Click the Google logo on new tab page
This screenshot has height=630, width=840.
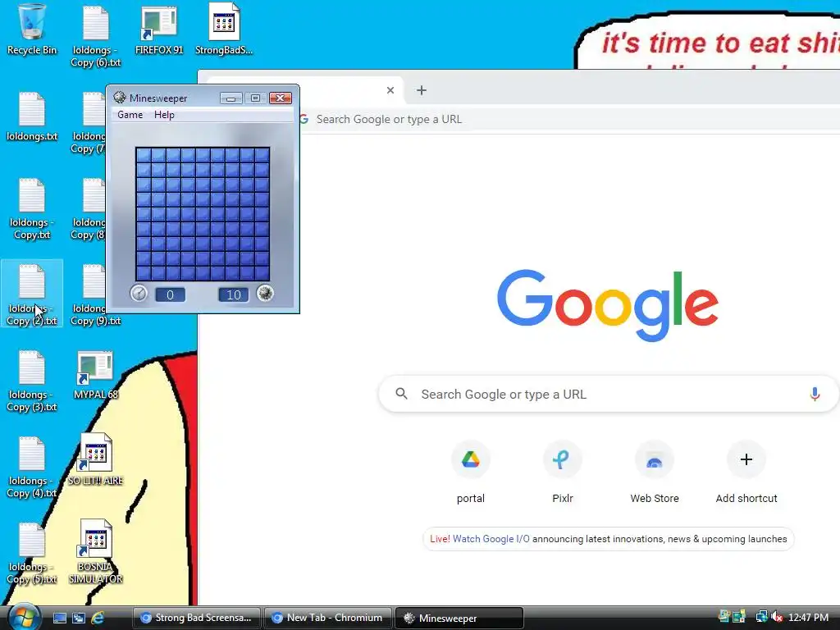(608, 305)
